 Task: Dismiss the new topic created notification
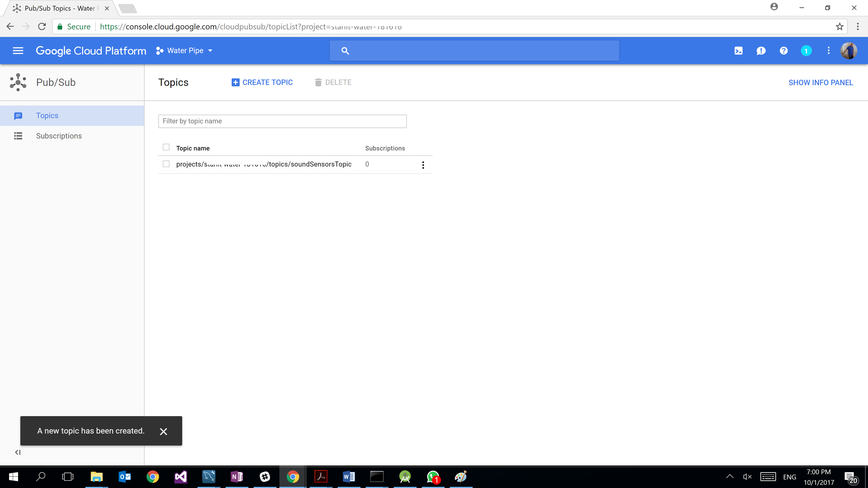(163, 431)
